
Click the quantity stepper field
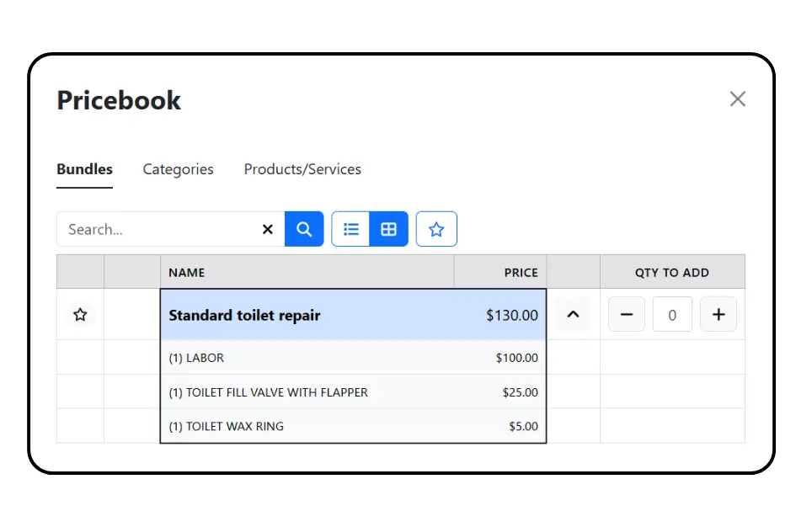pos(672,314)
